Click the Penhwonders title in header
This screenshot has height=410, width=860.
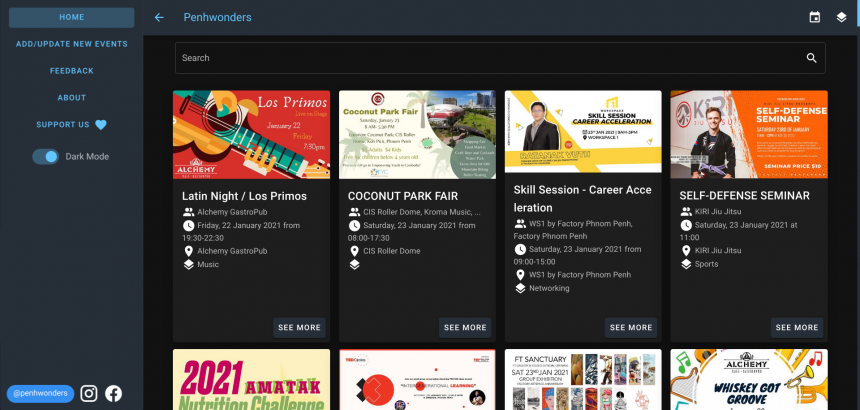point(217,18)
